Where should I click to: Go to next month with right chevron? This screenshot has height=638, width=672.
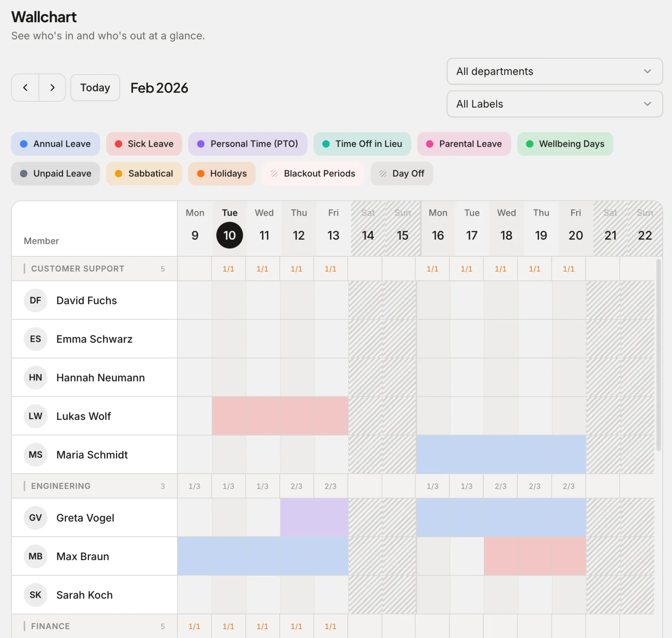coord(52,87)
